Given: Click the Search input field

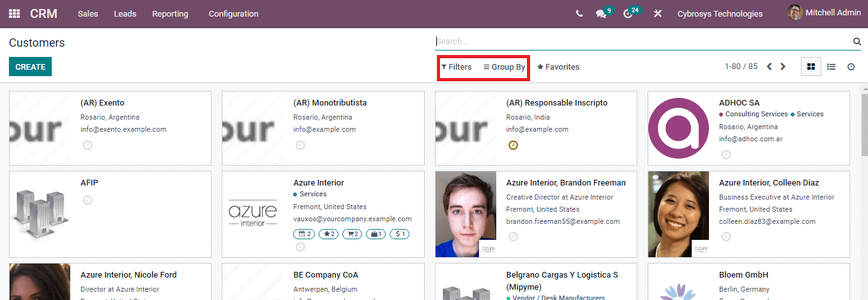Looking at the screenshot, I should (x=643, y=42).
